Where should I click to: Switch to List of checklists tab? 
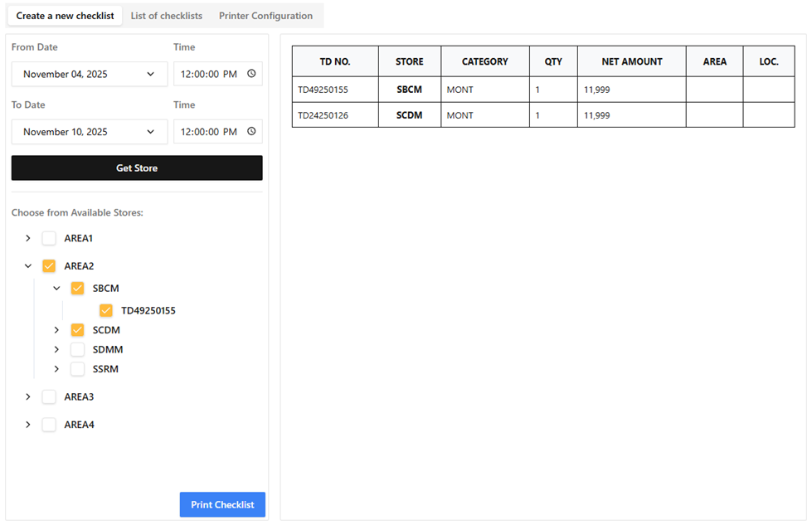coord(166,16)
